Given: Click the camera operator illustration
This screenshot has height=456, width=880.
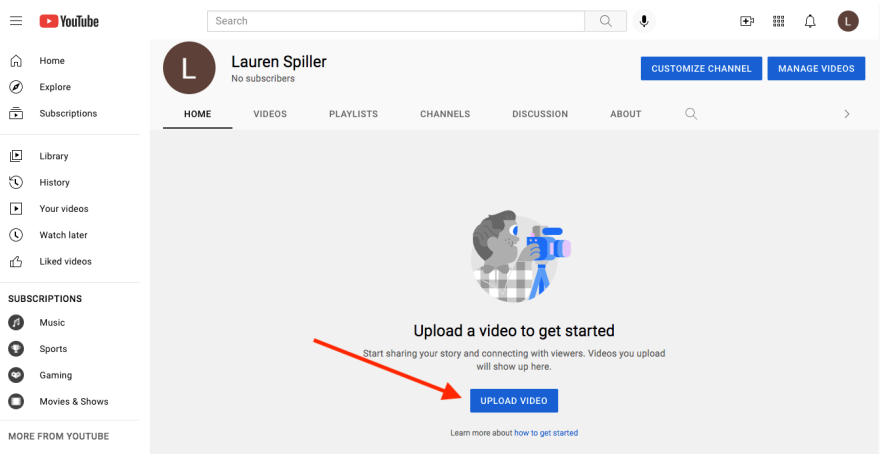Looking at the screenshot, I should pyautogui.click(x=521, y=256).
